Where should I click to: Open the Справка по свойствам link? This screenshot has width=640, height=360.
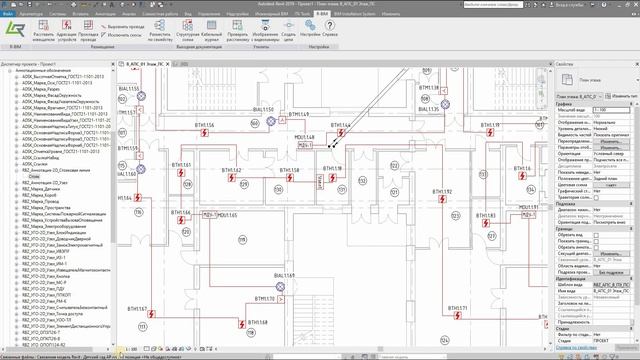(x=576, y=348)
